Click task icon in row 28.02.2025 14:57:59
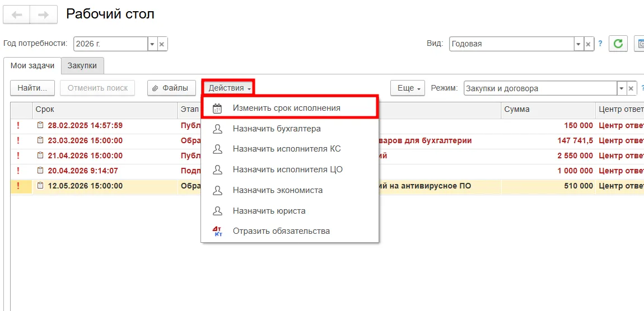 [40, 125]
